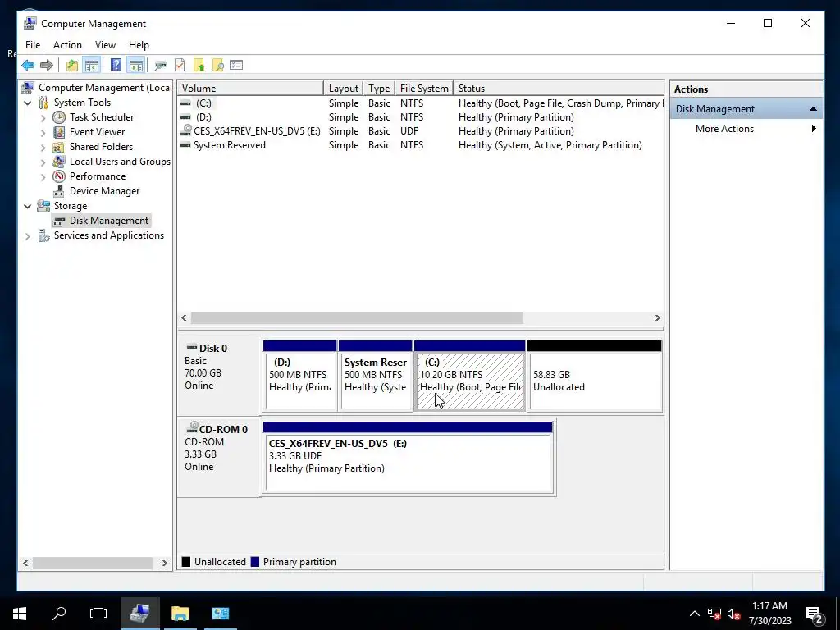The width and height of the screenshot is (840, 630).
Task: Click the blue Help question mark icon
Action: coord(116,66)
